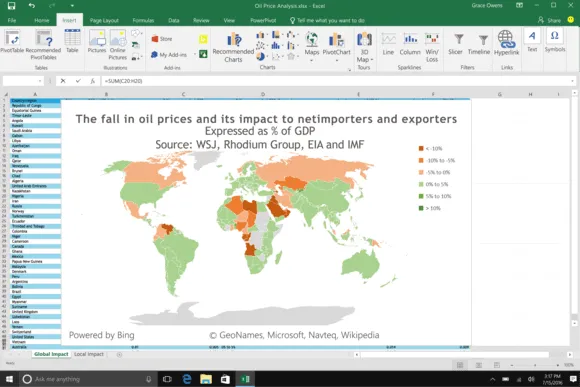Screen dimensions: 580x387
Task: Open Microsoft Edge from the taskbar
Action: (187, 379)
